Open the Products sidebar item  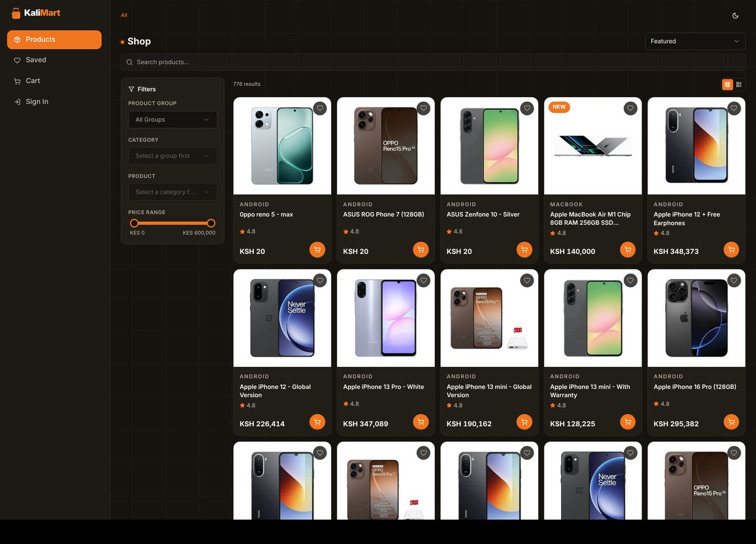[54, 39]
